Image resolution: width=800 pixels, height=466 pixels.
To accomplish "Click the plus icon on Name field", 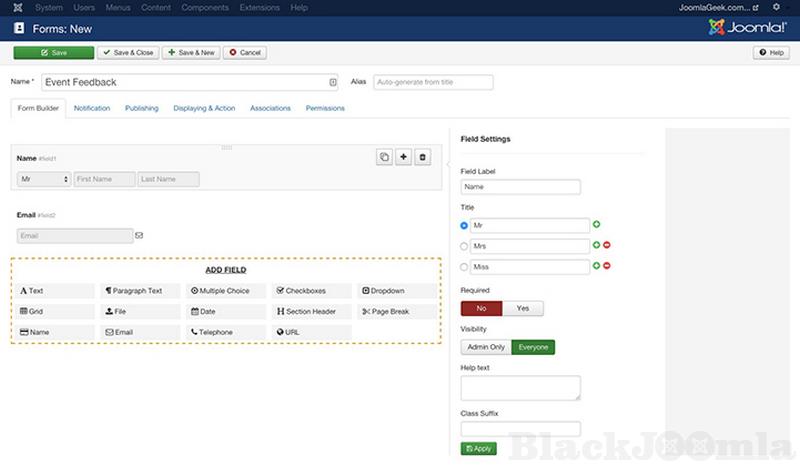I will (x=403, y=157).
